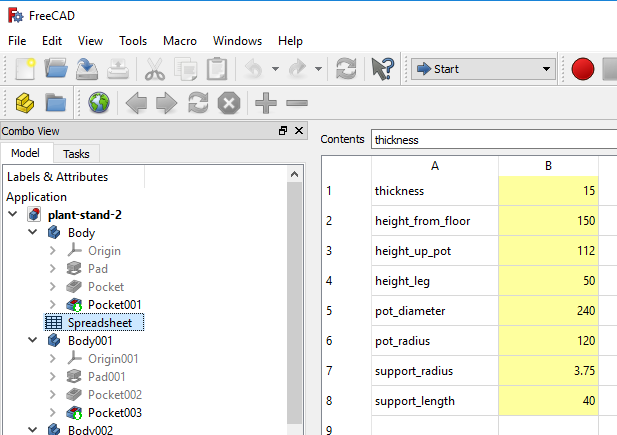Image resolution: width=617 pixels, height=435 pixels.
Task: Click tree view scrollbar up arrow
Action: [295, 174]
